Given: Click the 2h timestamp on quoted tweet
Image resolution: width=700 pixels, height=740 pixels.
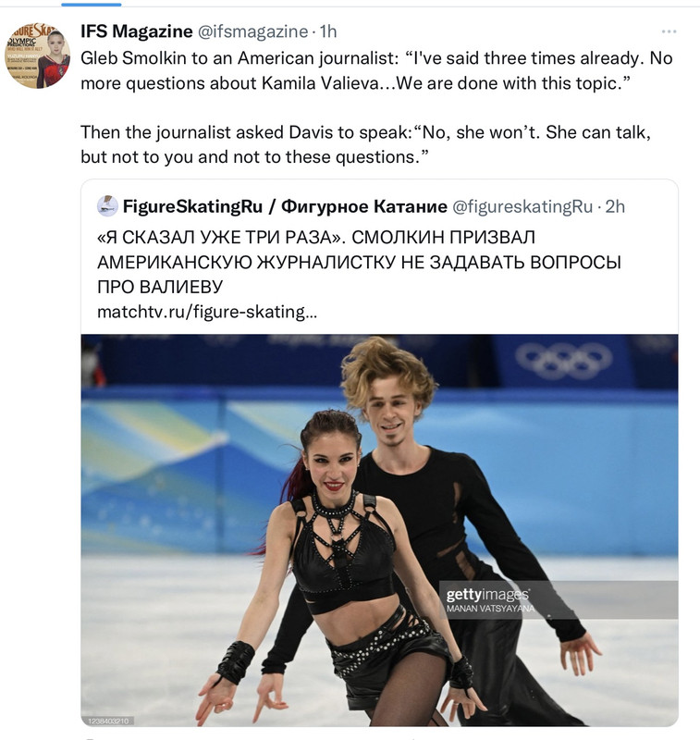Looking at the screenshot, I should click(615, 206).
